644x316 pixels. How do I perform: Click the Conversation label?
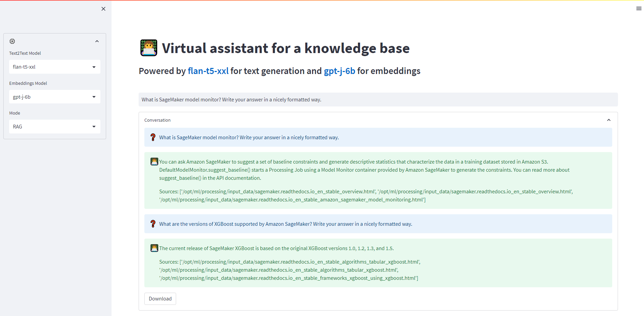point(158,120)
